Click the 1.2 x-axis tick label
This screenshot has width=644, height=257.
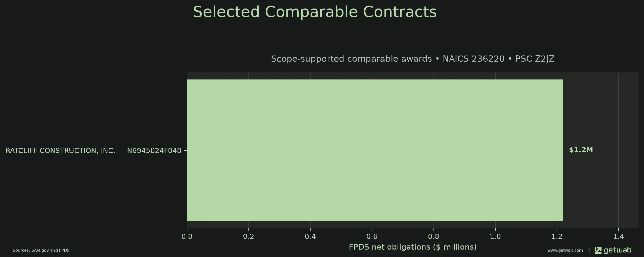coord(557,236)
